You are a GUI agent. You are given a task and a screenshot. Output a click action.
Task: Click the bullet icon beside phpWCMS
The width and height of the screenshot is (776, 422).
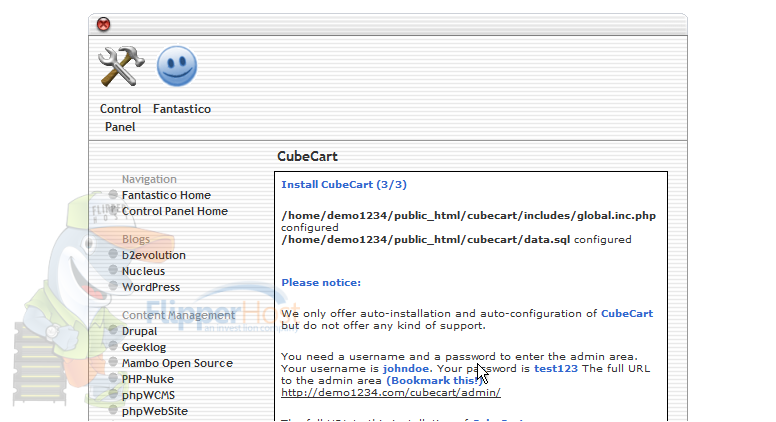(113, 394)
